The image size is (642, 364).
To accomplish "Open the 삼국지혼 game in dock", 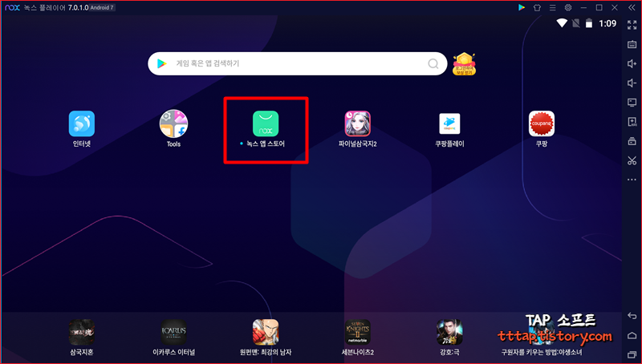I will [82, 332].
